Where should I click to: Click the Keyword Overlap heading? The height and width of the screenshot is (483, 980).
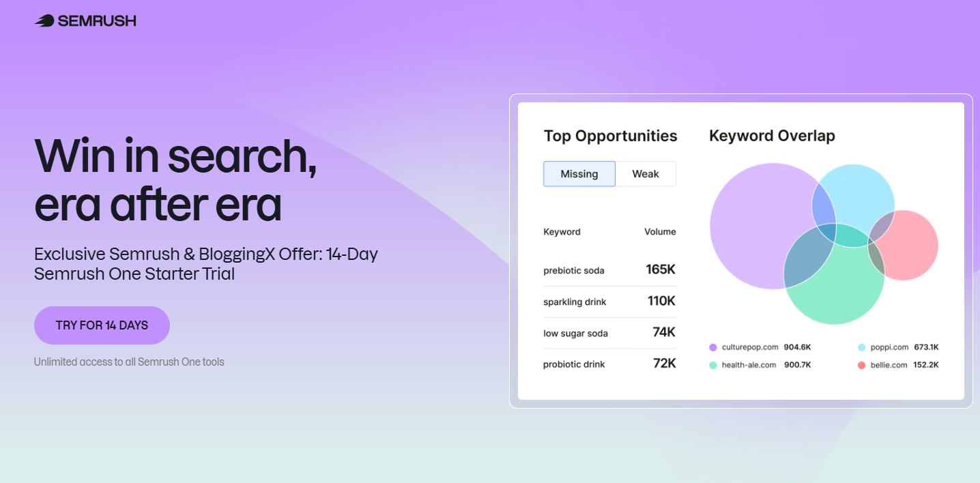pyautogui.click(x=772, y=136)
